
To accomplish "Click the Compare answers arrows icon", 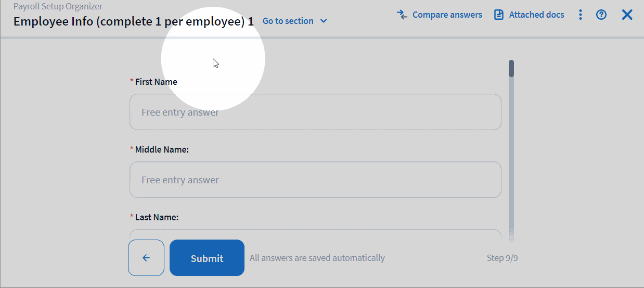I will pos(402,15).
